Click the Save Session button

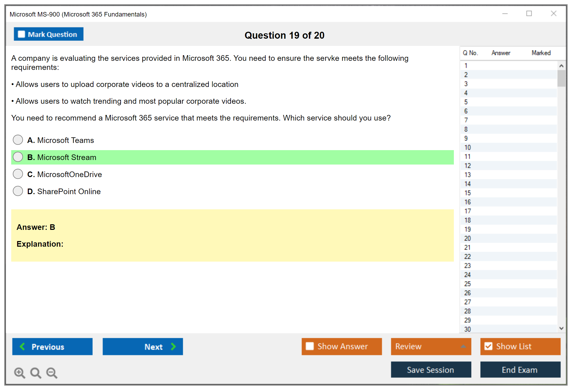pos(431,370)
